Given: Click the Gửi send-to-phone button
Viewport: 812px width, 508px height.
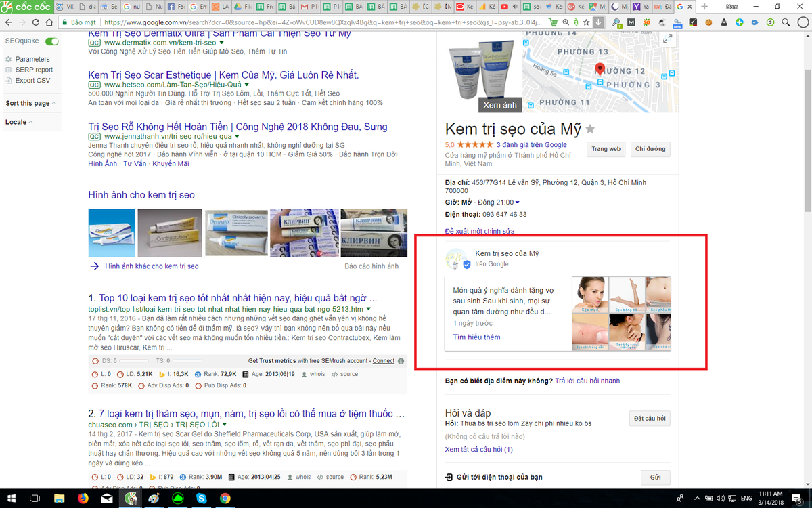Looking at the screenshot, I should (655, 478).
